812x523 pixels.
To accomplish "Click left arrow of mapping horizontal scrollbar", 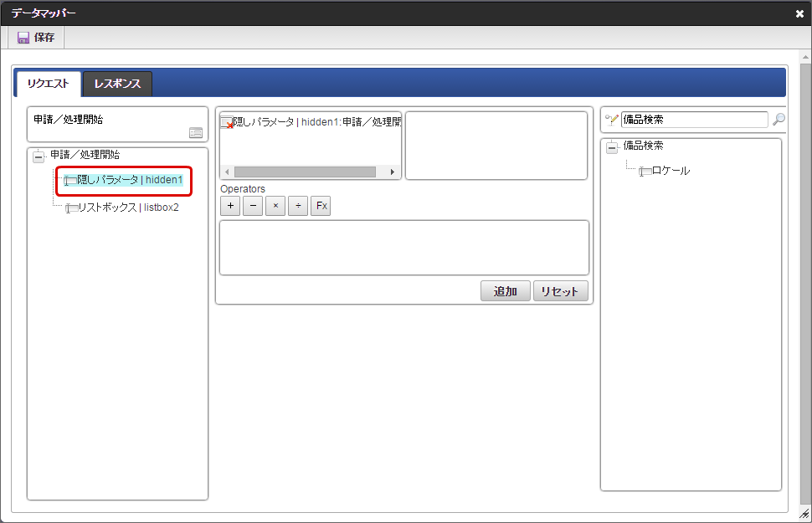I will coord(227,172).
